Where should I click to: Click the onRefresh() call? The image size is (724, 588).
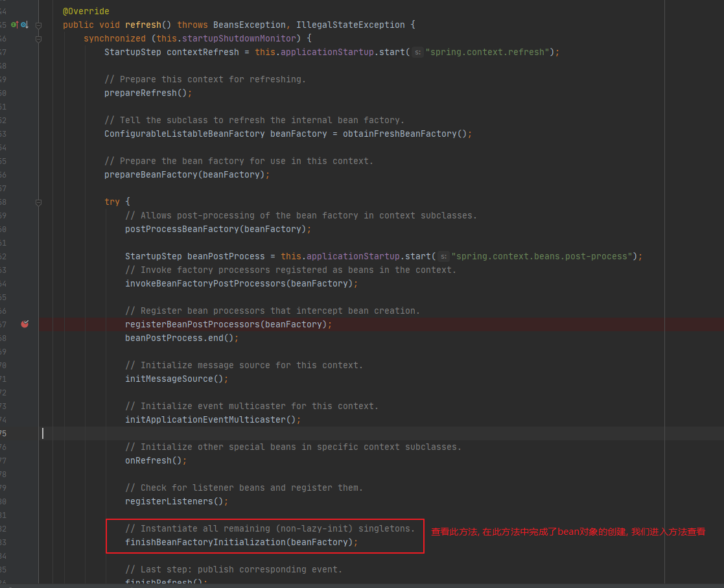point(154,460)
